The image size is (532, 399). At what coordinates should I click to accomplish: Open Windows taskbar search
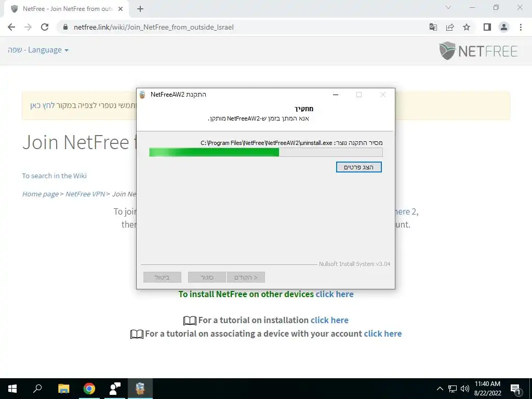pyautogui.click(x=37, y=389)
